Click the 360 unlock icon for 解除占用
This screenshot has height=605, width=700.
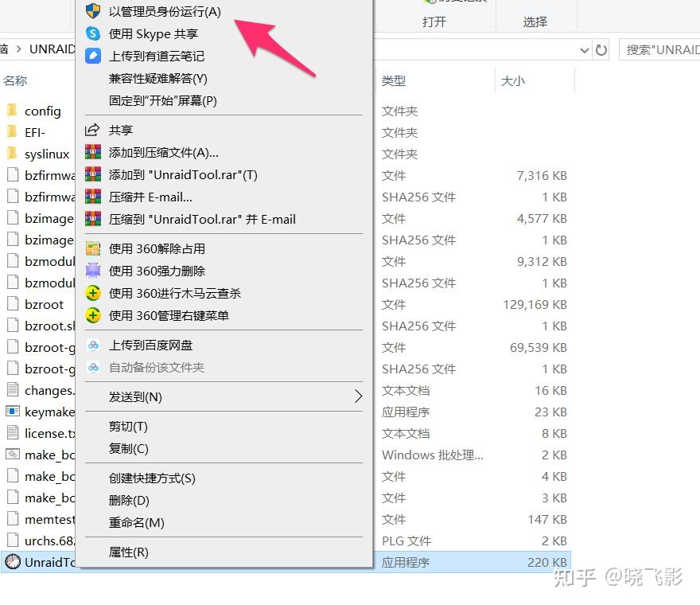[93, 248]
